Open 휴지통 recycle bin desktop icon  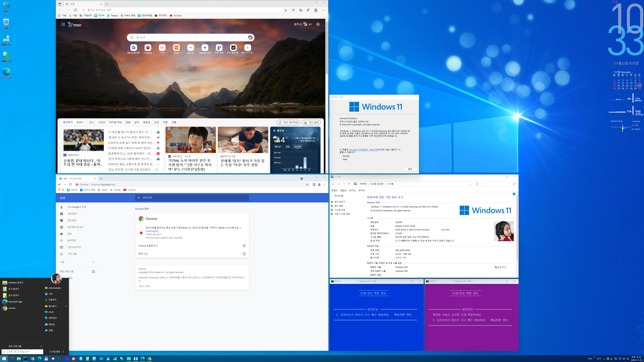6,23
